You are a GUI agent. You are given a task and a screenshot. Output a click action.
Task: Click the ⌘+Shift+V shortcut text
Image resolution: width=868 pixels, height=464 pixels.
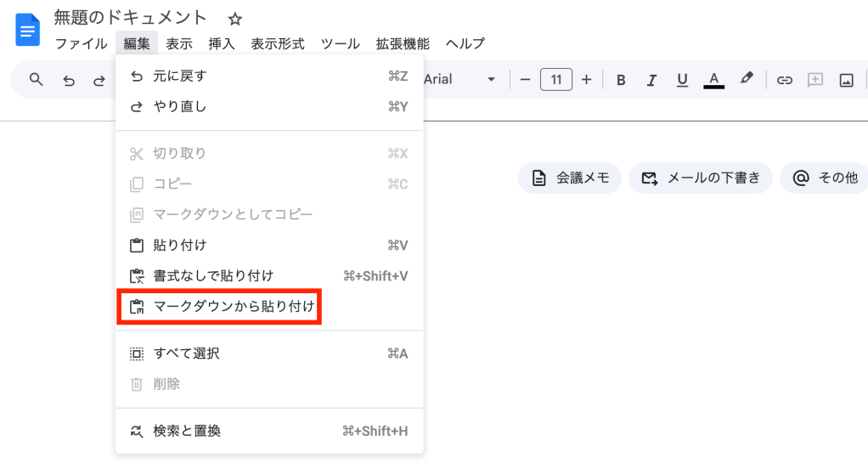click(x=375, y=275)
